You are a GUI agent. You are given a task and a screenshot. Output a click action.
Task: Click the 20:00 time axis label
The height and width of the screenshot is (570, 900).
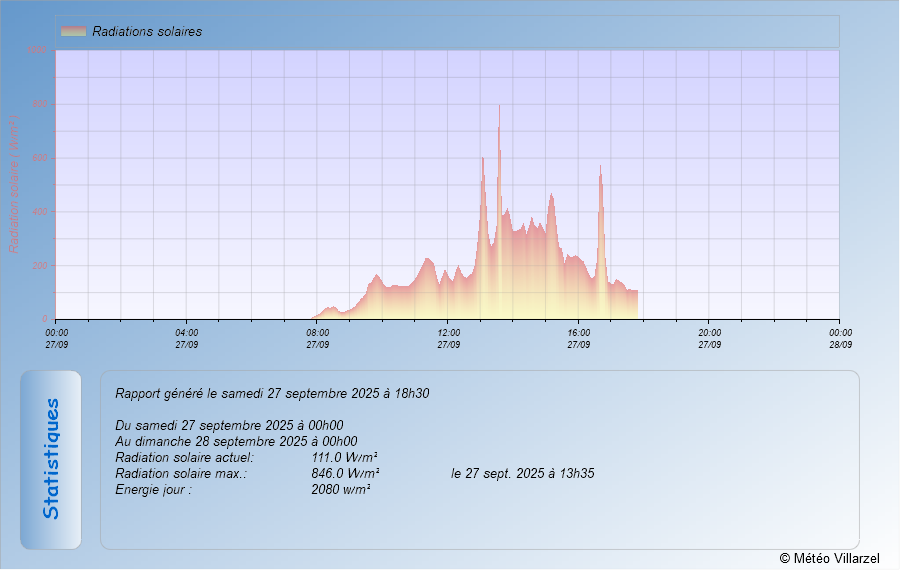coord(709,338)
